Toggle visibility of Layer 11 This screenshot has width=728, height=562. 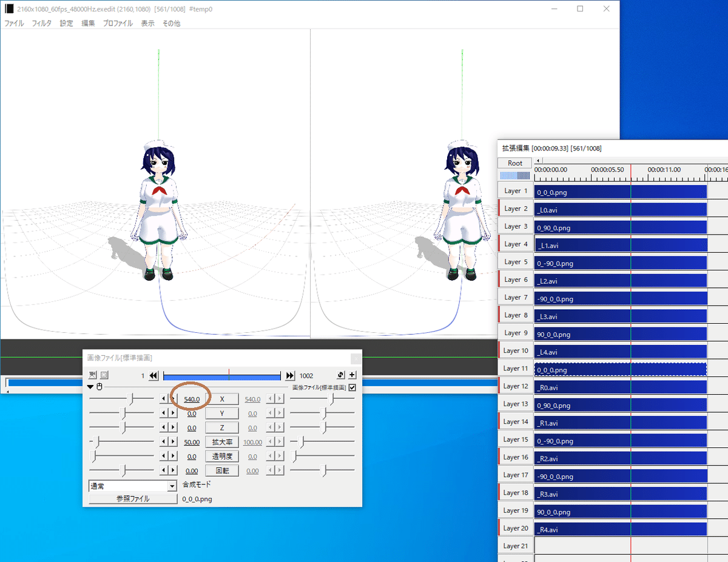(x=516, y=369)
